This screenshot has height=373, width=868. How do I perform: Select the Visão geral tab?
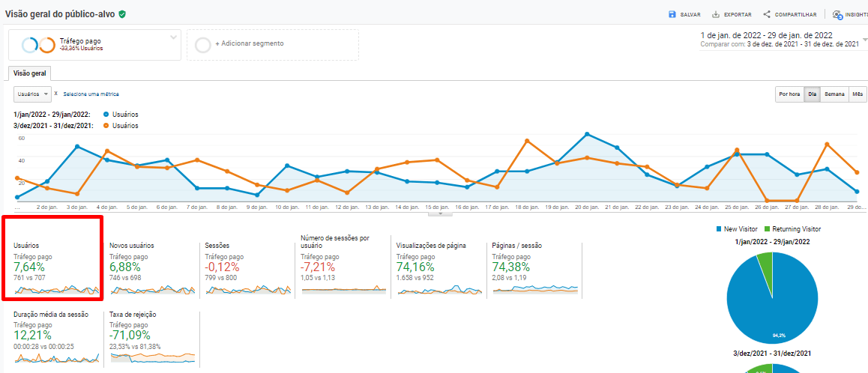coord(30,73)
